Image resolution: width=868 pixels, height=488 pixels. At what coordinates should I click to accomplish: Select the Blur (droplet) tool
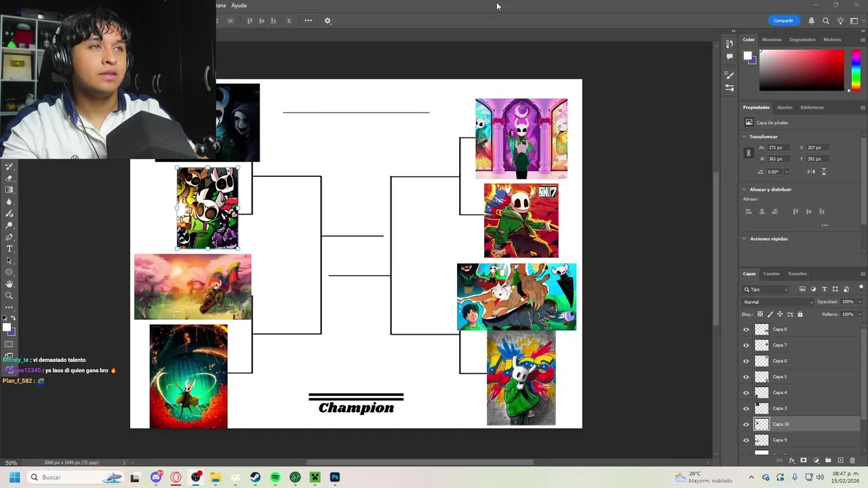(x=9, y=201)
